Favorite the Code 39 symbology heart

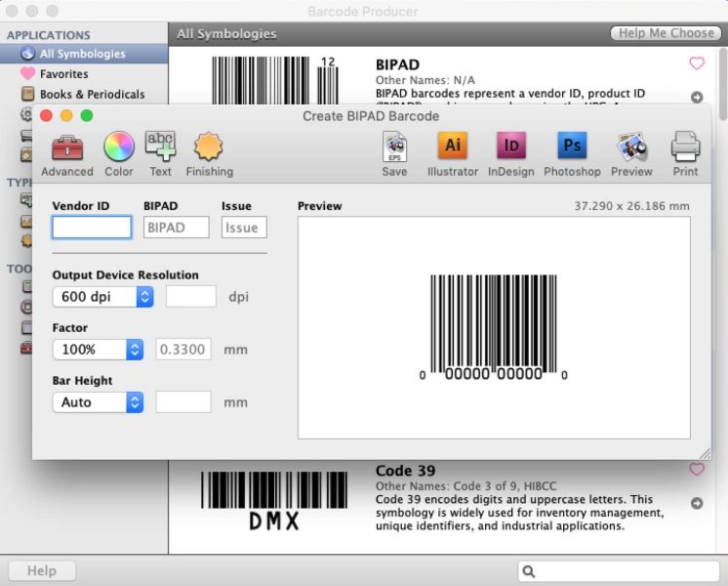pos(697,470)
